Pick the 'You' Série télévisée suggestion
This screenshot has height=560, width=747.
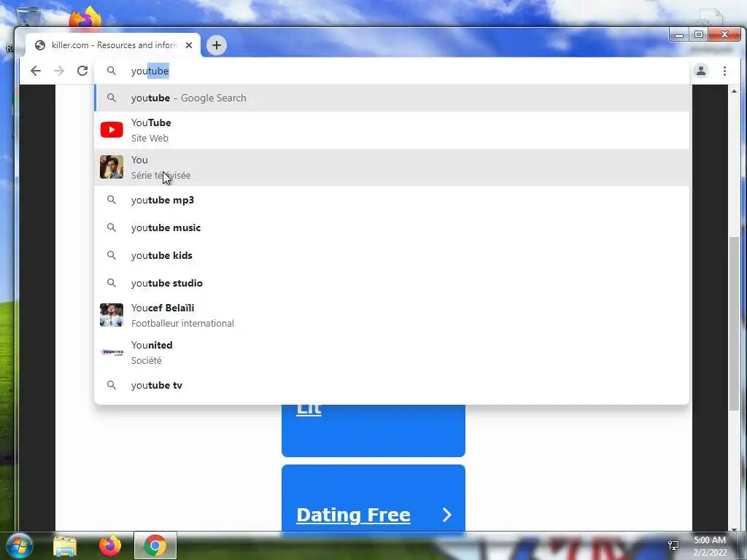(392, 167)
